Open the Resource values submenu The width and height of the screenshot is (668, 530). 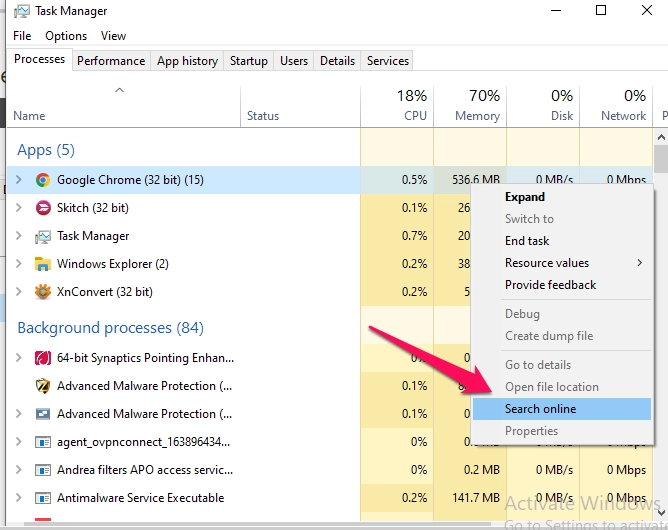pos(562,263)
